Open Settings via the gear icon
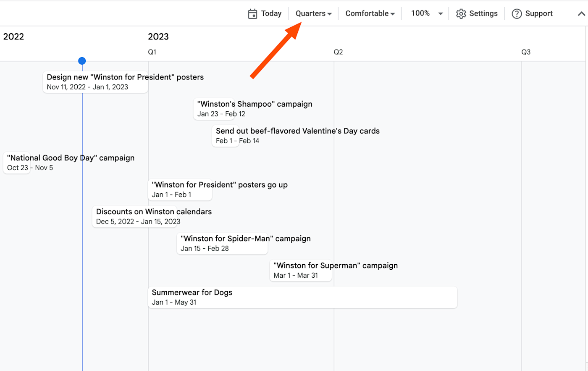The width and height of the screenshot is (588, 371). [461, 14]
